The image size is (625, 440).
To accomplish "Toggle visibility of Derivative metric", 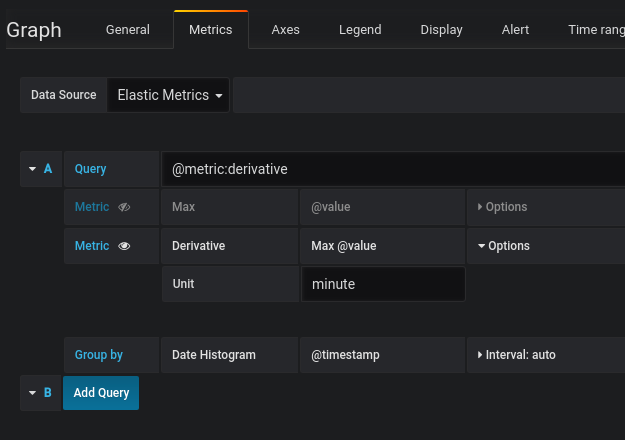I will [125, 245].
